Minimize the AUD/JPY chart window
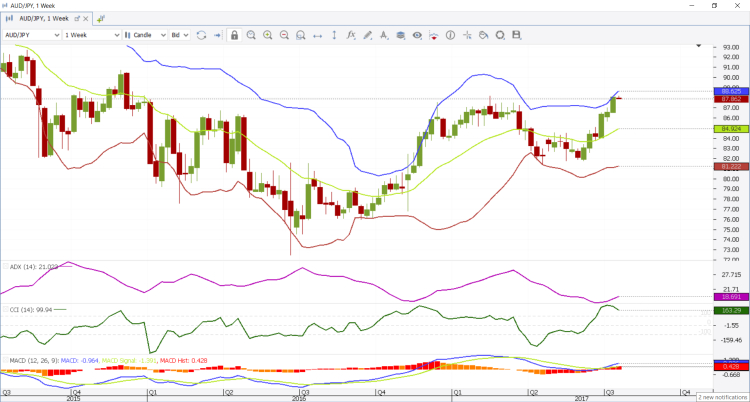This screenshot has width=750, height=402. click(692, 5)
